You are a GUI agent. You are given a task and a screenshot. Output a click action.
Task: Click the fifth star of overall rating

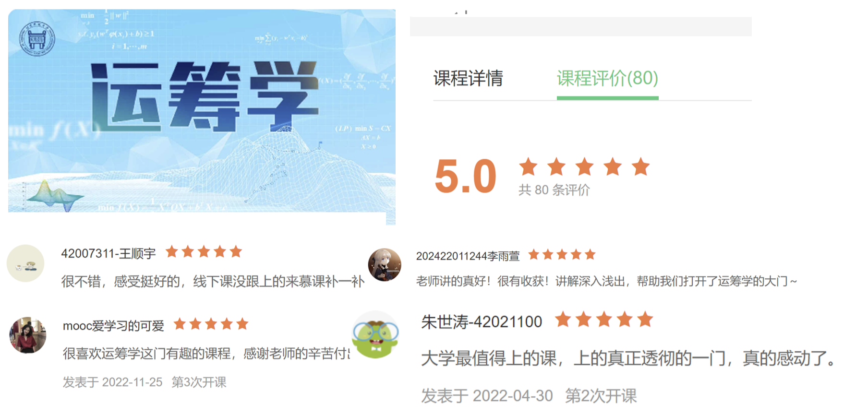coord(640,167)
